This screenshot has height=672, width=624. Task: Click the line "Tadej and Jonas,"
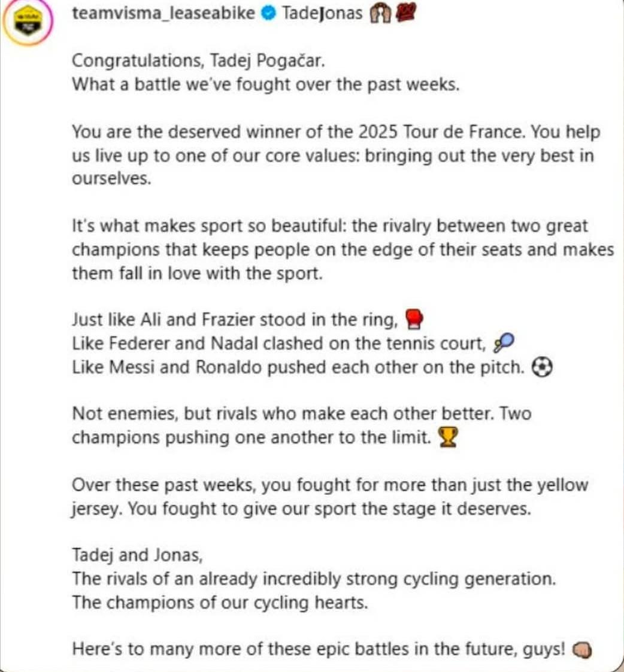pyautogui.click(x=137, y=555)
